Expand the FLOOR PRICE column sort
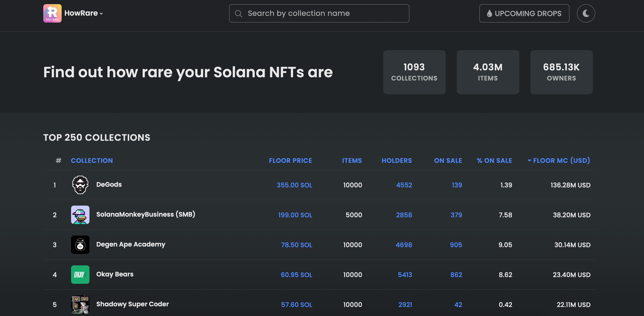The height and width of the screenshot is (316, 644). coord(290,160)
